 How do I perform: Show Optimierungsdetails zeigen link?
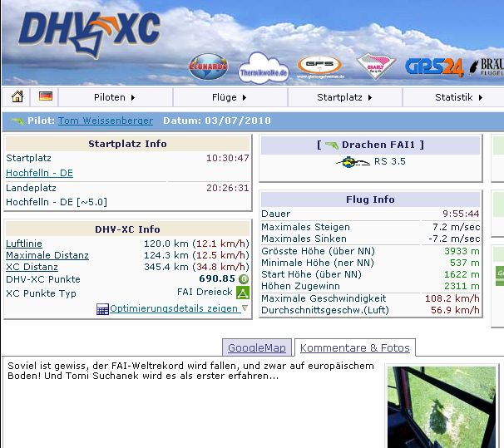point(174,308)
